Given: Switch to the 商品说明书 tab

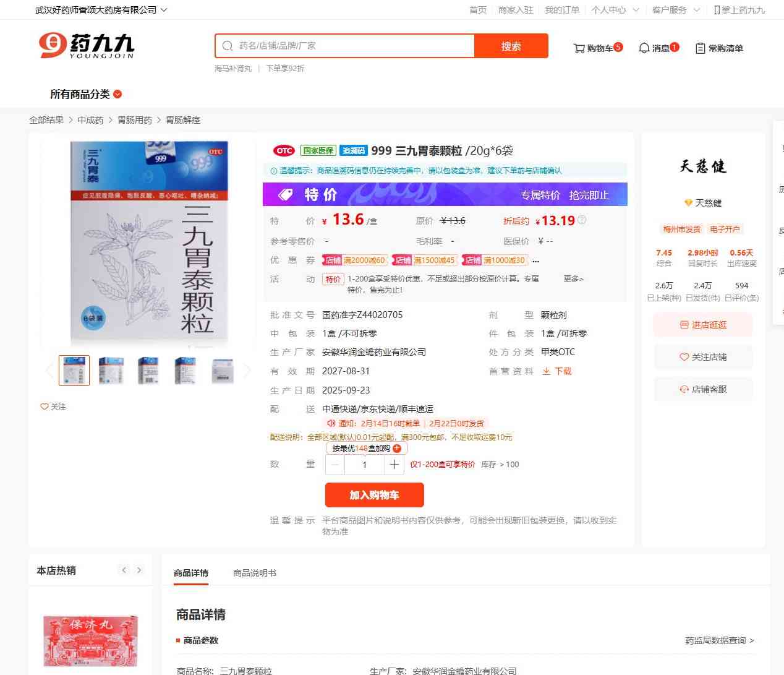Looking at the screenshot, I should pyautogui.click(x=255, y=573).
